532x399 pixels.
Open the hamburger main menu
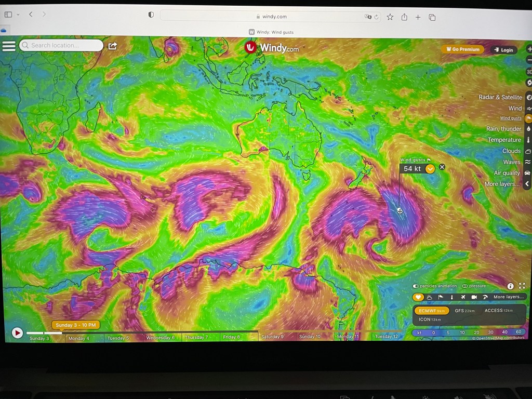pos(9,46)
